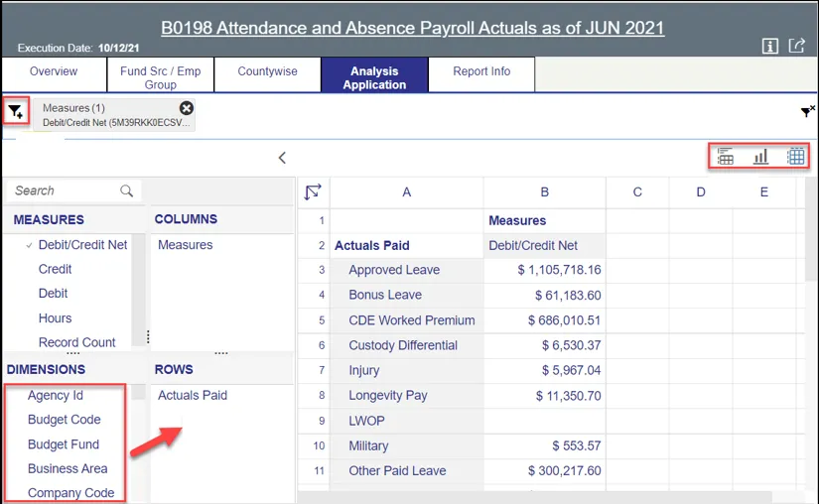Image resolution: width=819 pixels, height=504 pixels.
Task: Enable the Credit measure
Action: (x=56, y=269)
